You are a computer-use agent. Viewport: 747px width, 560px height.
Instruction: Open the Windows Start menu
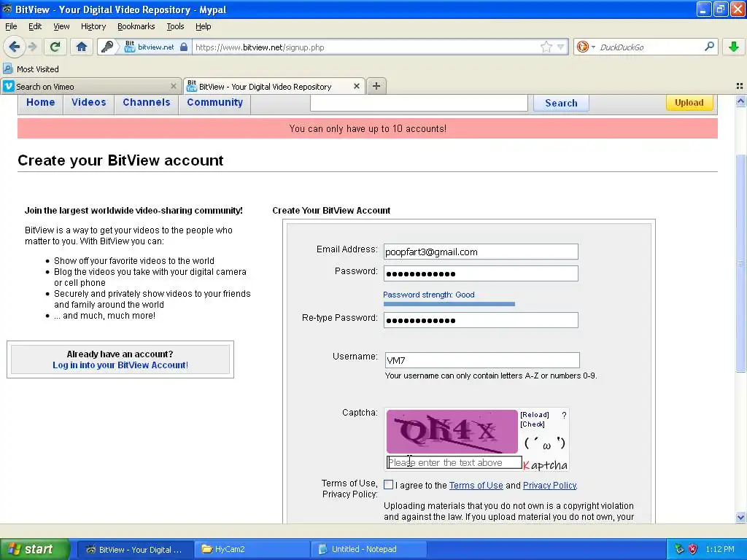click(x=34, y=549)
